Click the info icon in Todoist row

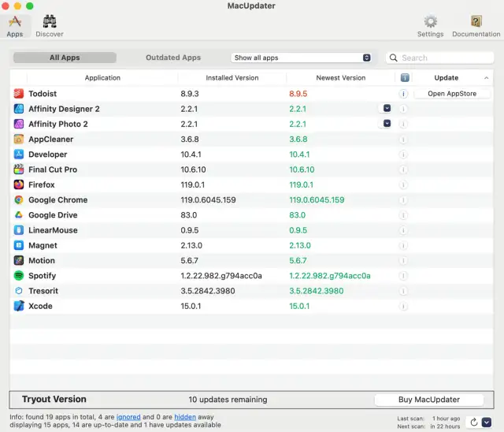tap(403, 94)
